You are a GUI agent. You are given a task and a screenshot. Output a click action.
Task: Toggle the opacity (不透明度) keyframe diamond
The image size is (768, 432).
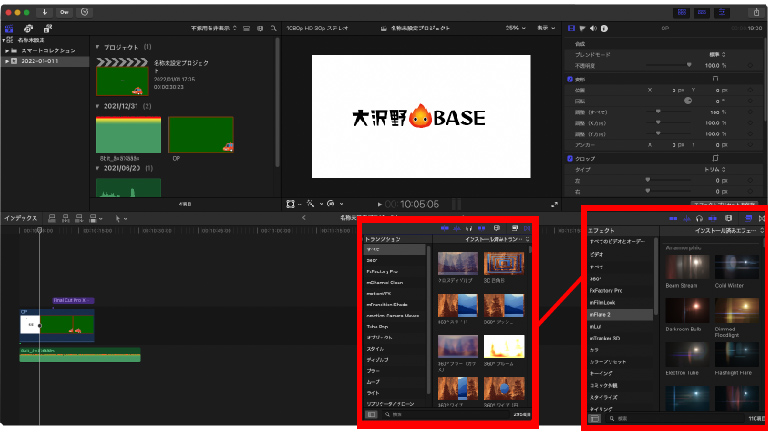[x=750, y=66]
